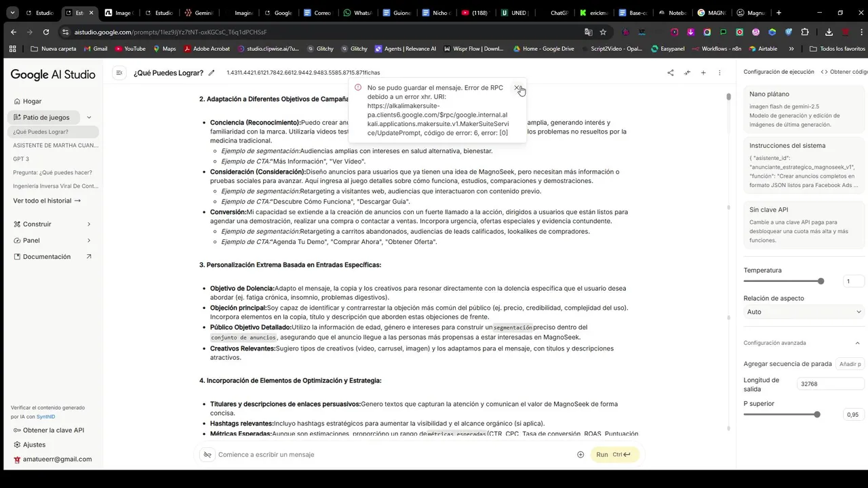This screenshot has height=488, width=868.
Task: Switch to the Gemini browser tab
Action: coord(198,13)
